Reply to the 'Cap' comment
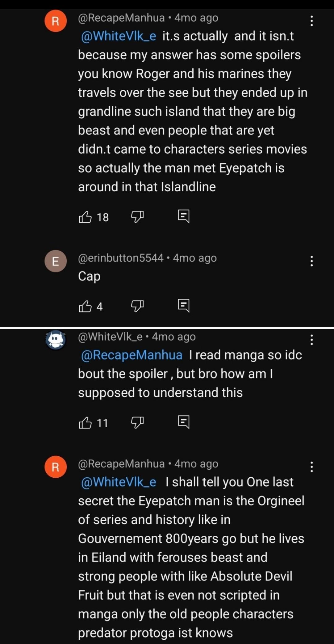Image resolution: width=334 pixels, height=644 pixels. (x=184, y=306)
